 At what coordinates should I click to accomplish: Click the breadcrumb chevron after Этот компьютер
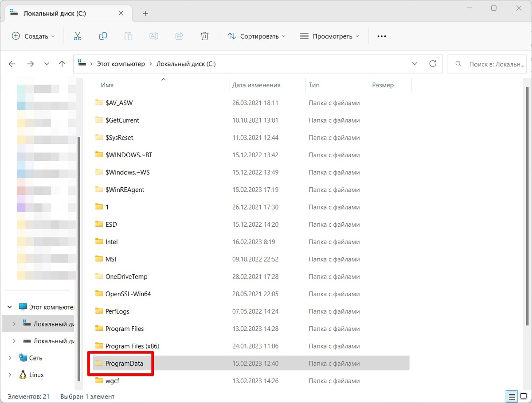(151, 64)
